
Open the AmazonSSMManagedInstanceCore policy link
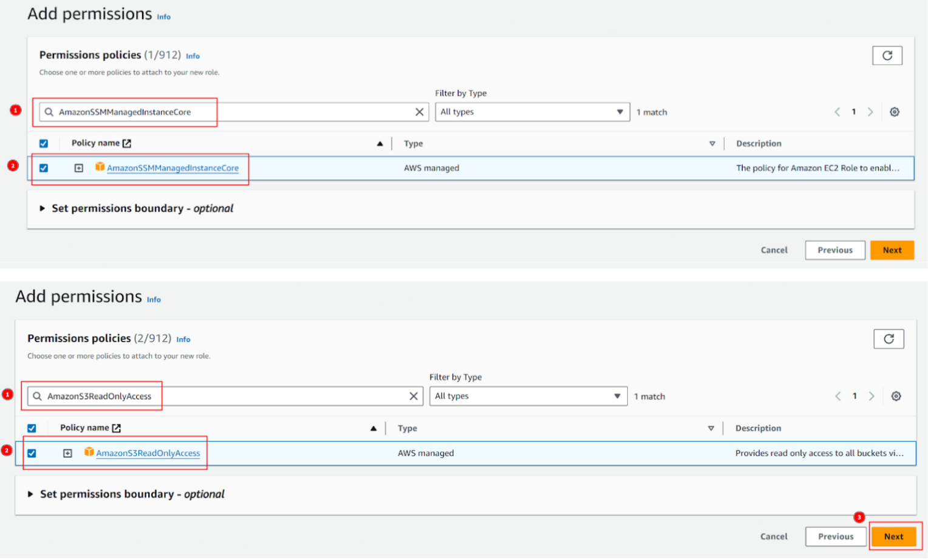173,168
